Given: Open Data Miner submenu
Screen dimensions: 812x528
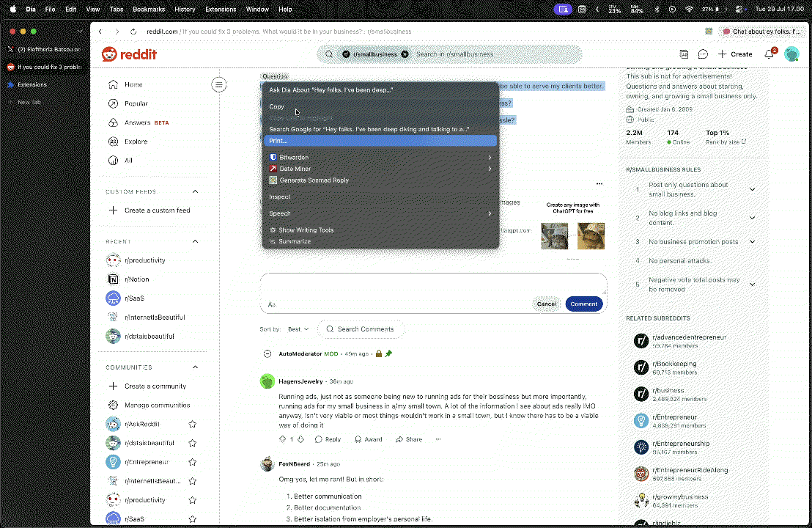Looking at the screenshot, I should tap(380, 169).
